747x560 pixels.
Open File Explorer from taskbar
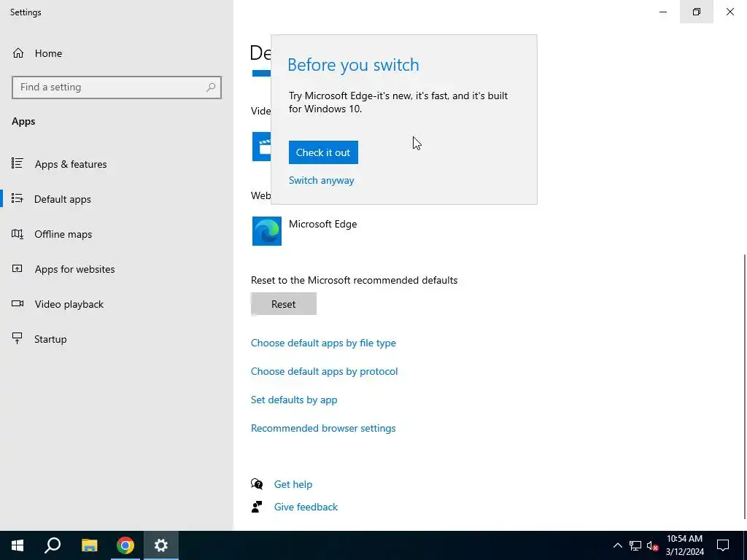[x=89, y=545]
